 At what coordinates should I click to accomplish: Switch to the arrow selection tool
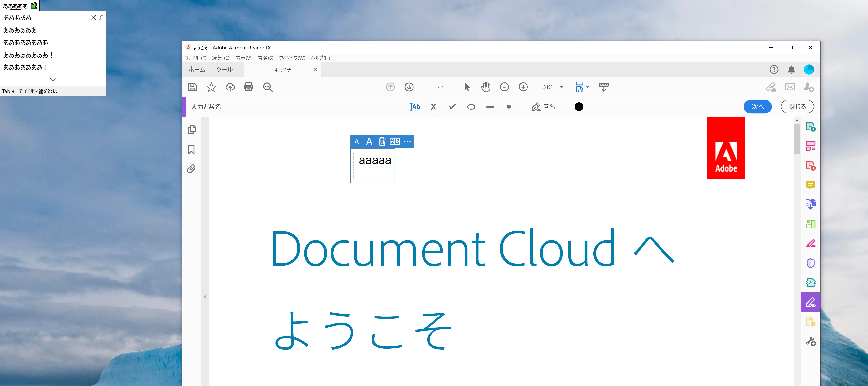pos(467,87)
